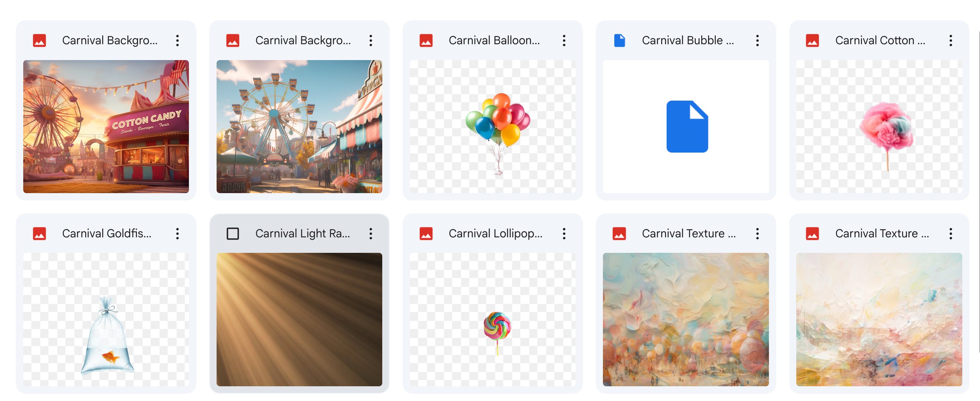Open the golden light rays preview image
Viewport: 980px width, 401px height.
pyautogui.click(x=299, y=319)
